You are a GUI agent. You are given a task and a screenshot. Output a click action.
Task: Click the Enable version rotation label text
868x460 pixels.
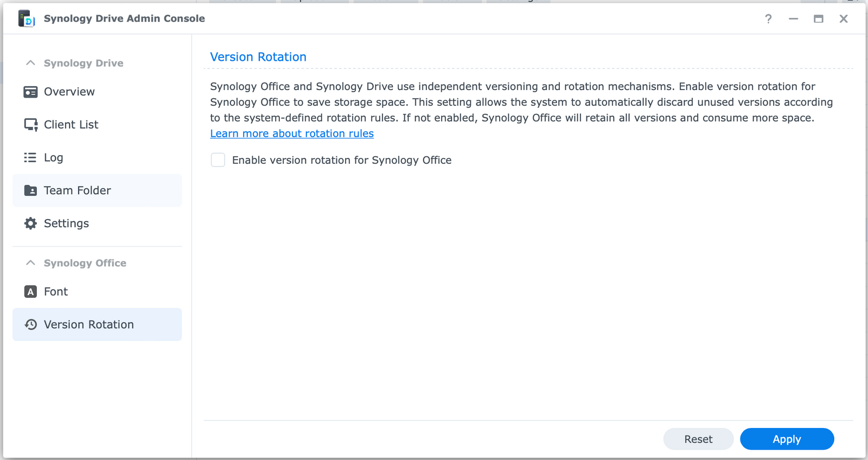(x=342, y=160)
